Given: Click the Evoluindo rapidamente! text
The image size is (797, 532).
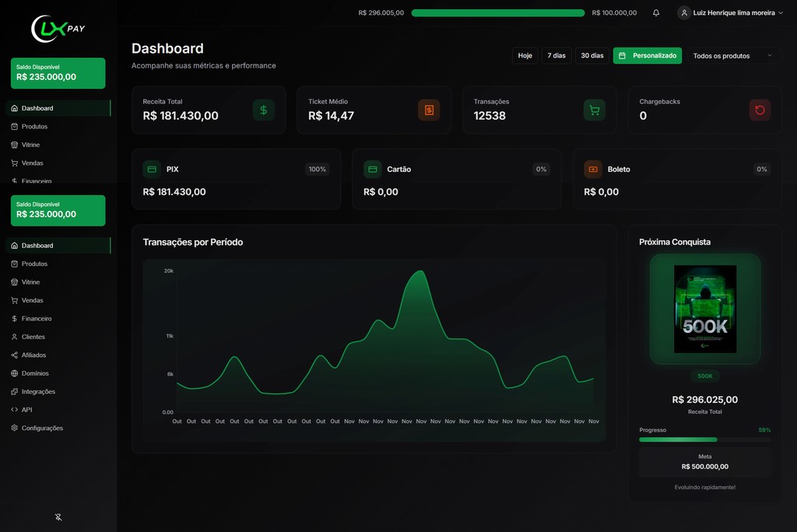Looking at the screenshot, I should 705,488.
